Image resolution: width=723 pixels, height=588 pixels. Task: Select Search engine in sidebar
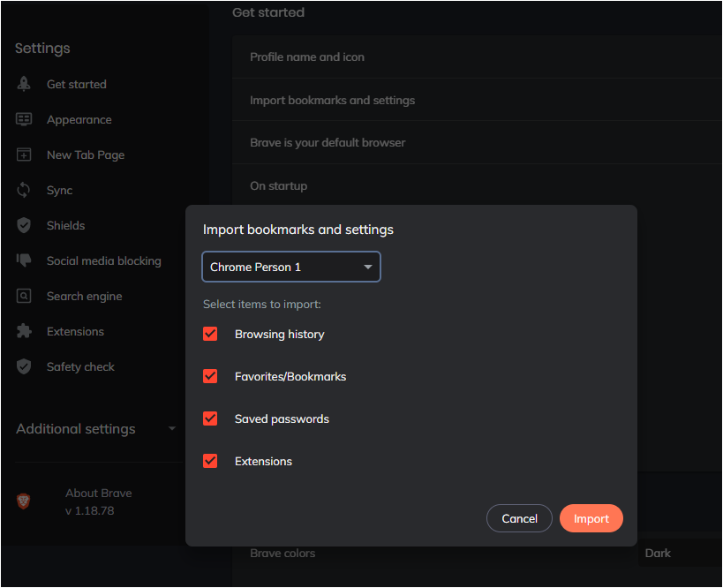85,296
